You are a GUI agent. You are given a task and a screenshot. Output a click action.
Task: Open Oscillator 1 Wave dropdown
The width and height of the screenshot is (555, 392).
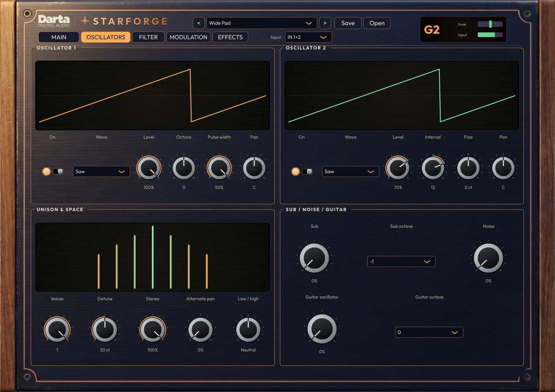coord(102,171)
